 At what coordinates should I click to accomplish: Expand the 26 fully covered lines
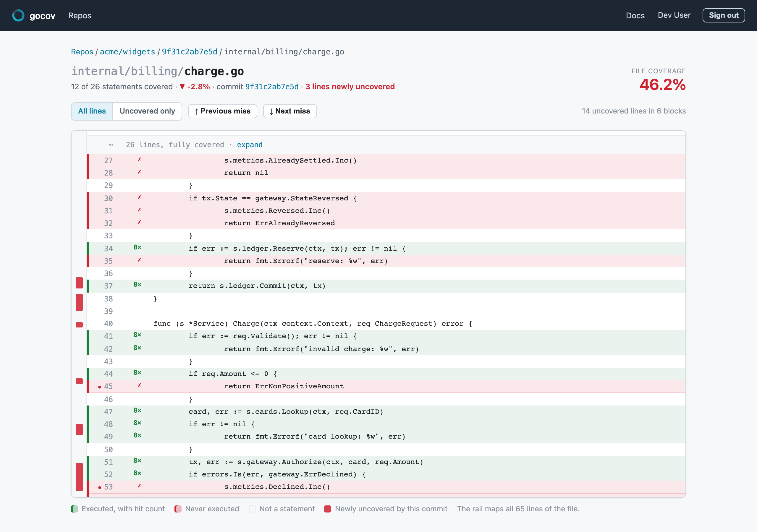(x=250, y=145)
